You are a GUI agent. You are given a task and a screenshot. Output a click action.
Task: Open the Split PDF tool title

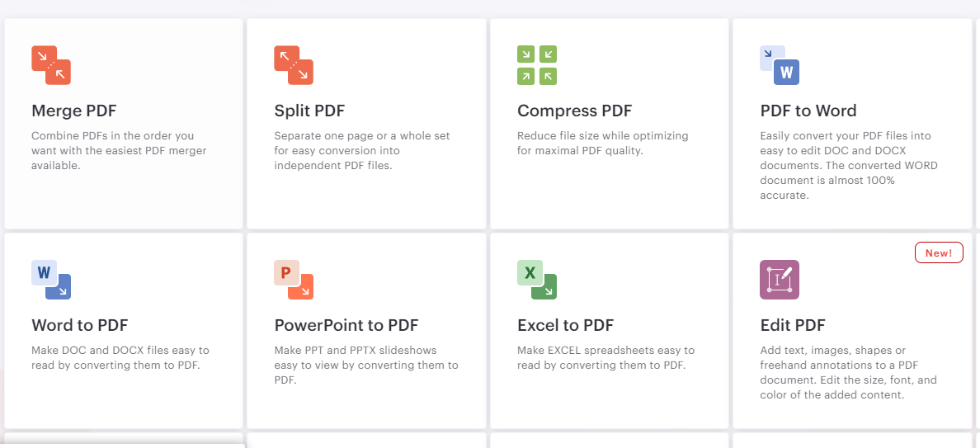[x=309, y=111]
